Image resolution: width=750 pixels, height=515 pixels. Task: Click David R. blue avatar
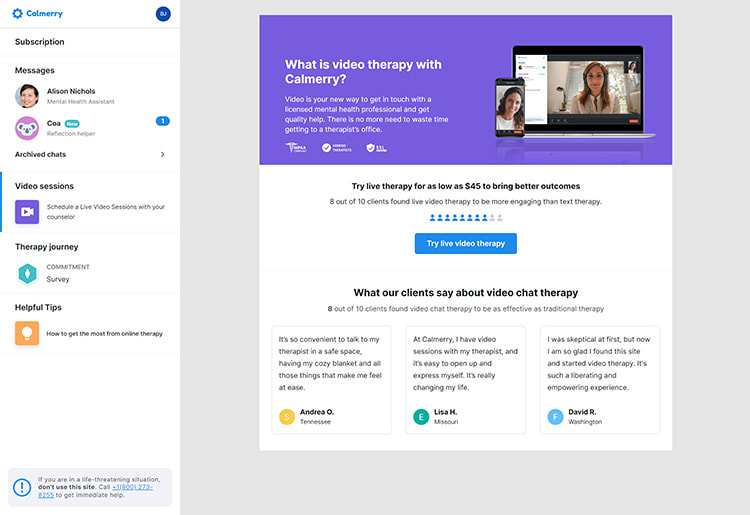[x=555, y=417]
